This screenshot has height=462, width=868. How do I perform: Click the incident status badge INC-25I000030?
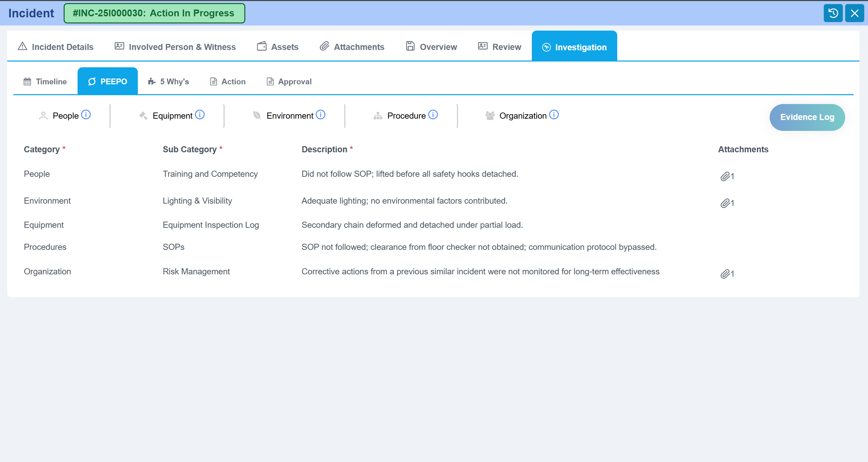click(x=154, y=13)
